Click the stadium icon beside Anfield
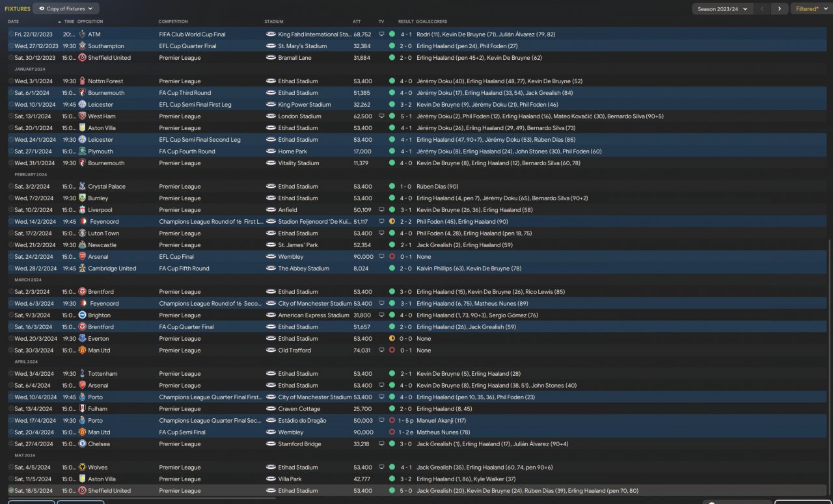This screenshot has width=833, height=504. [271, 210]
